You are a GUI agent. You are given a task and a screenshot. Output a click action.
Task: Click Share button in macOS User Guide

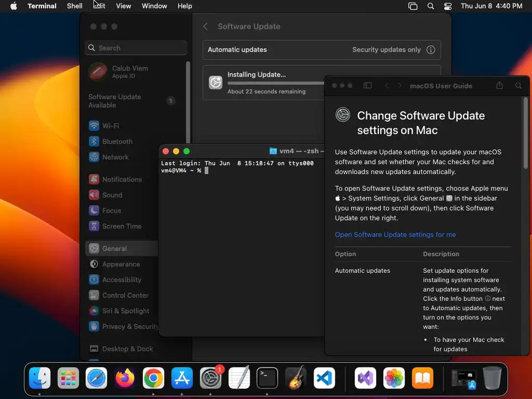pos(499,85)
